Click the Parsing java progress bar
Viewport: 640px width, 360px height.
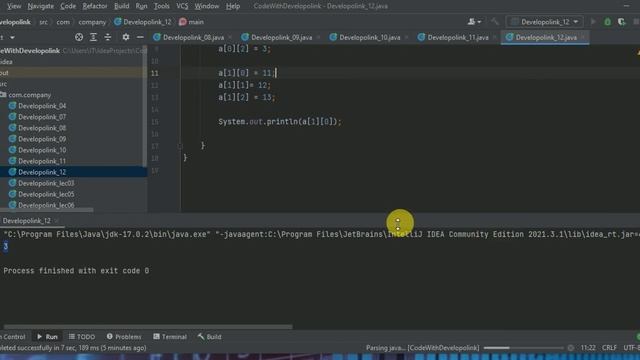[x=524, y=348]
